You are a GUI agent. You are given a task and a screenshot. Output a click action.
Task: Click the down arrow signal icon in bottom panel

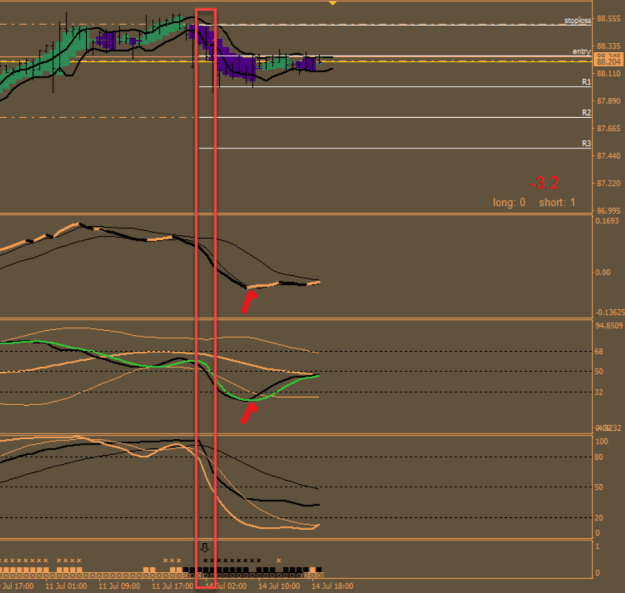(204, 547)
